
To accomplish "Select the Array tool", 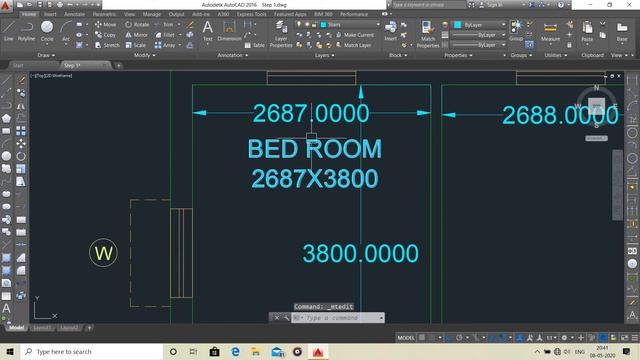I will click(x=165, y=45).
